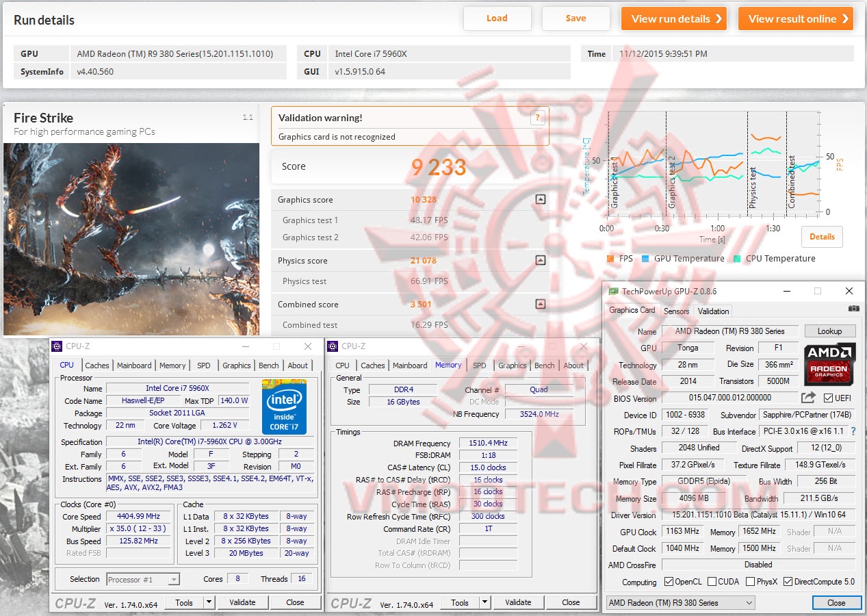This screenshot has width=867, height=616.
Task: Open Mainboard tab in CPU-Z CPU window
Action: click(x=134, y=365)
